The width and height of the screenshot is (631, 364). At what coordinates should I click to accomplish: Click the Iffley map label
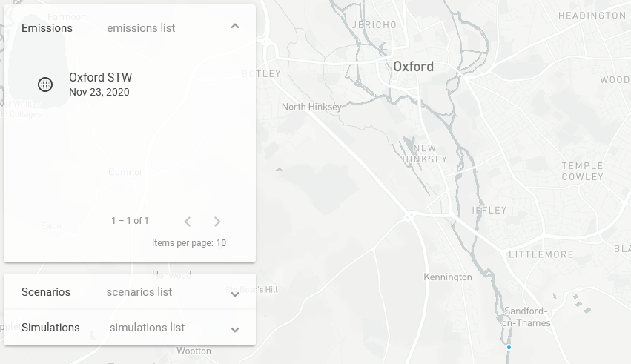click(489, 211)
